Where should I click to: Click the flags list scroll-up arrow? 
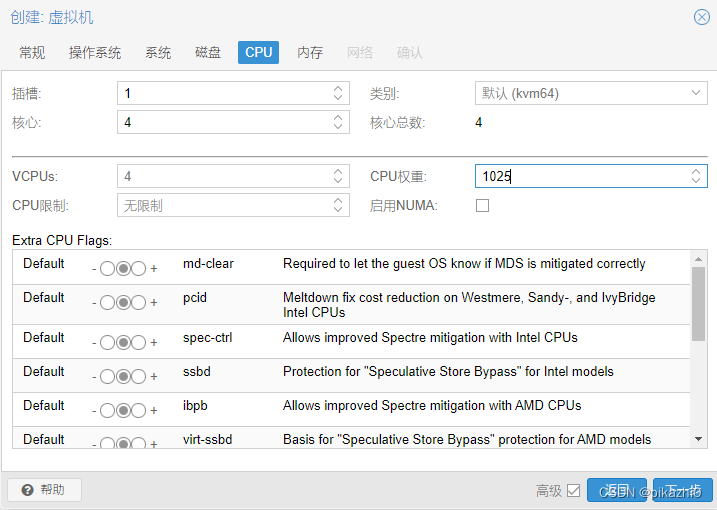click(x=698, y=259)
